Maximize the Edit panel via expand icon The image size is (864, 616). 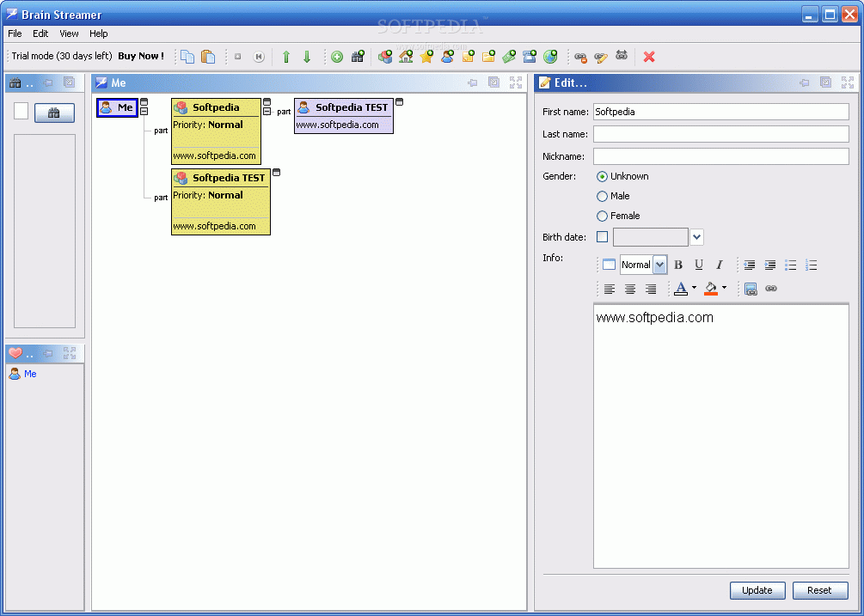pyautogui.click(x=848, y=82)
